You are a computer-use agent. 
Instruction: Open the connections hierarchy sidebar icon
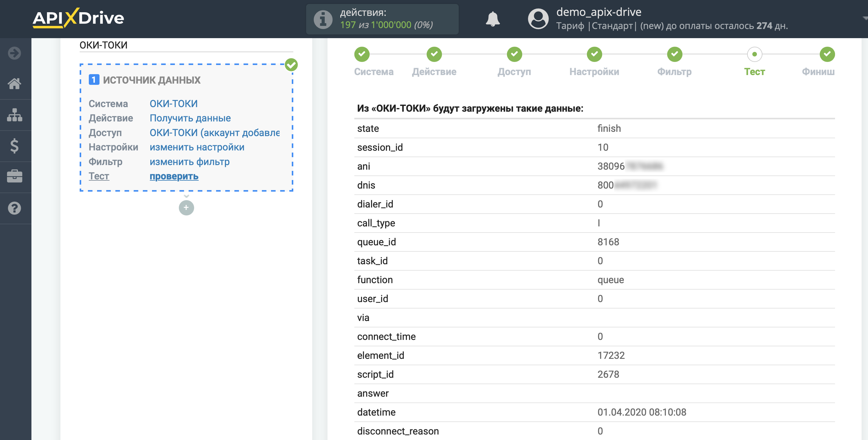pyautogui.click(x=14, y=115)
